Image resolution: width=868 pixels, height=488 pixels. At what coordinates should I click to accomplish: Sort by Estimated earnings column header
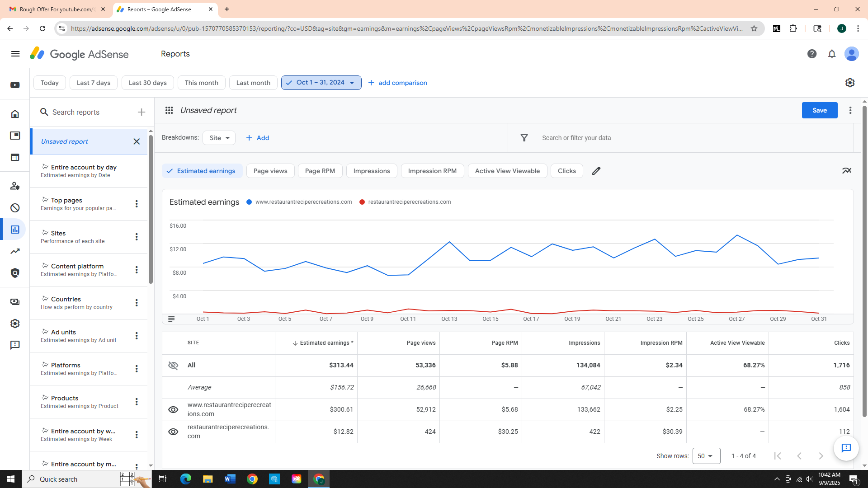pos(323,343)
